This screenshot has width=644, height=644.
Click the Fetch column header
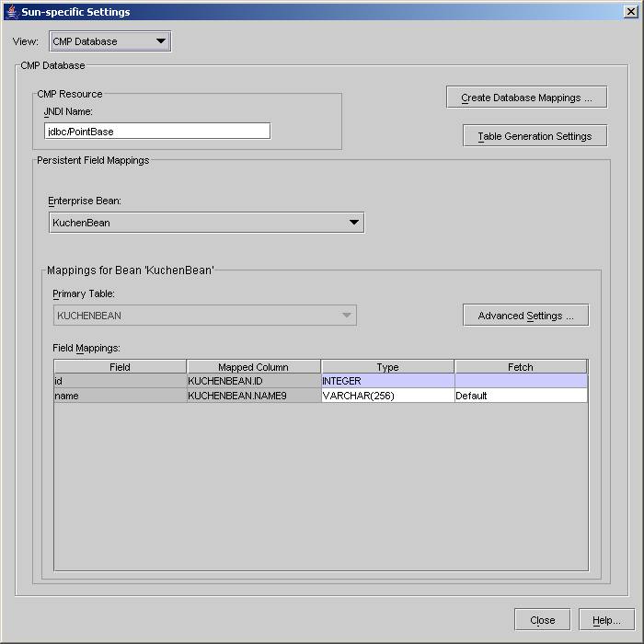(x=521, y=367)
